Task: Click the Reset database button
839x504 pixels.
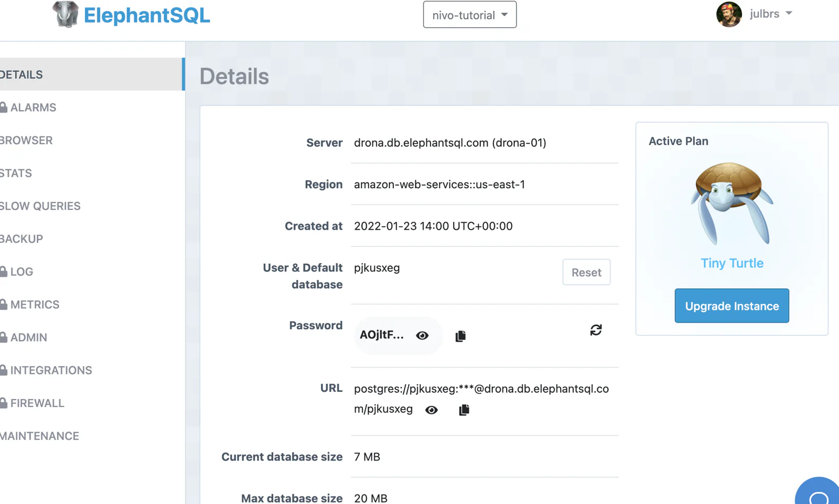Action: [586, 272]
